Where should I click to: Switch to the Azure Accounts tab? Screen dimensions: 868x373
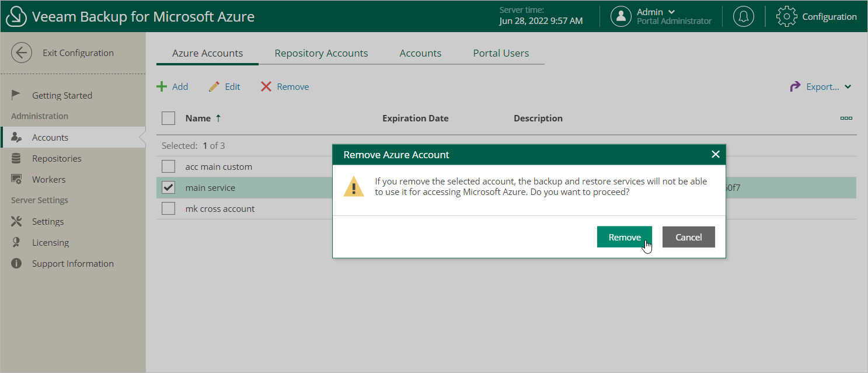click(x=207, y=53)
